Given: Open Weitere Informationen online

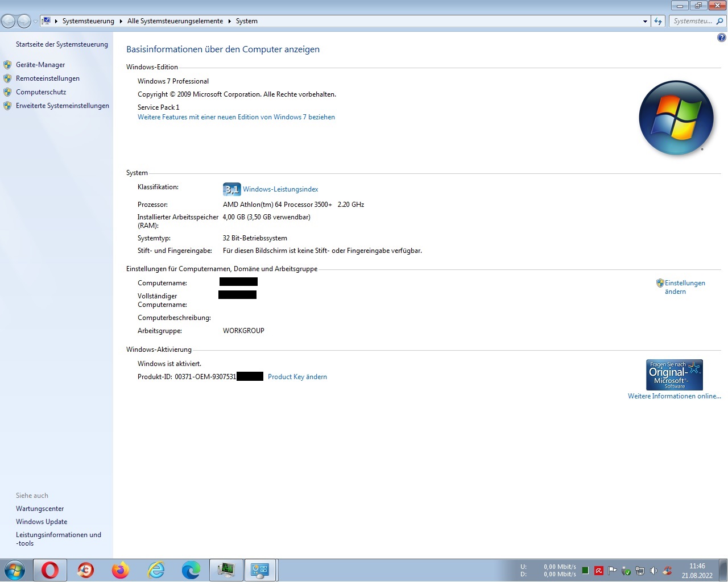Looking at the screenshot, I should (x=675, y=396).
